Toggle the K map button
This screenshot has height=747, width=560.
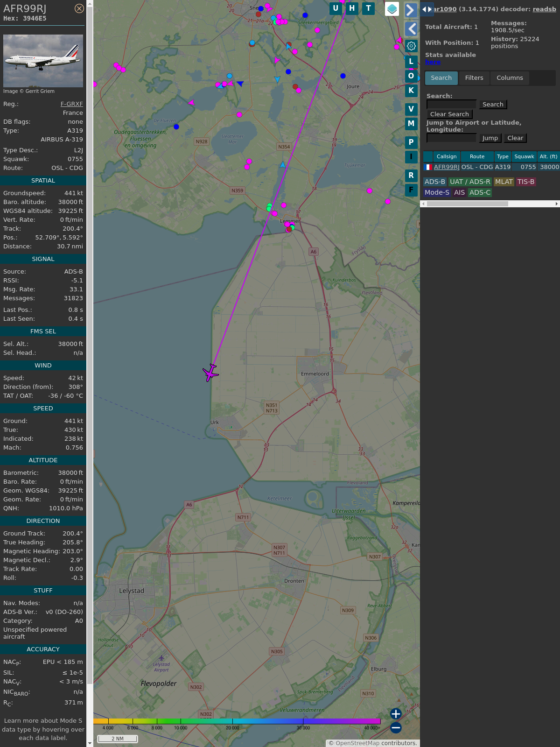tap(411, 91)
